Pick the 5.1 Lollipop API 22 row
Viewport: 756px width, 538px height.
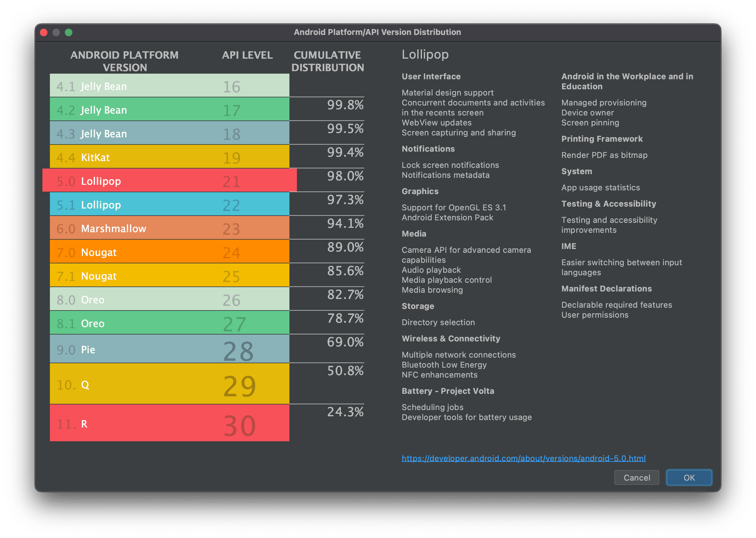coord(169,204)
